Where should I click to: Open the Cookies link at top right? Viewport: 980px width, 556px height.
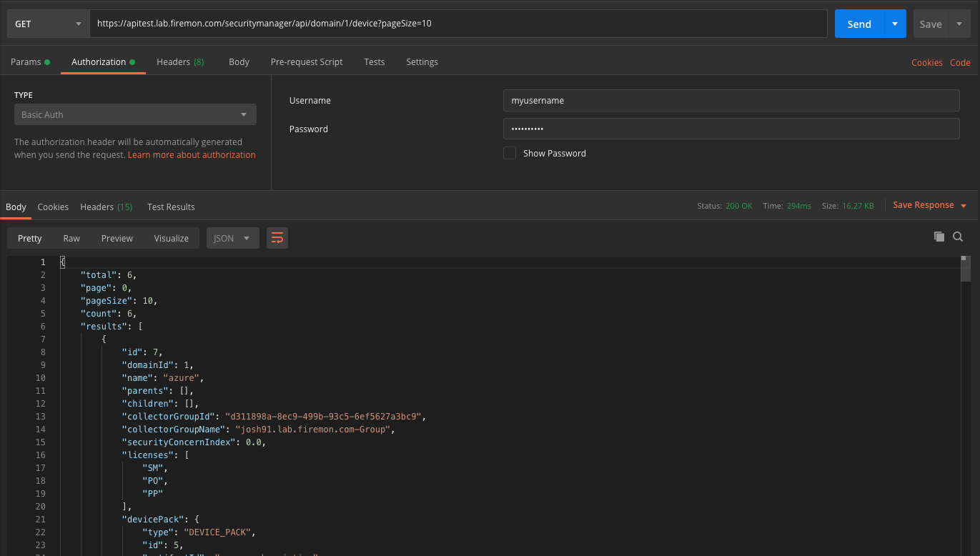point(926,63)
